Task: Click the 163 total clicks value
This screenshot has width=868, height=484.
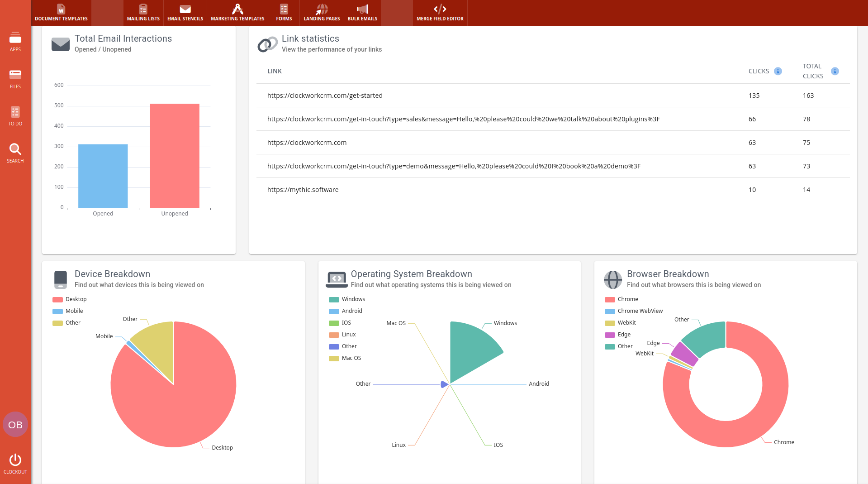Action: tap(808, 96)
